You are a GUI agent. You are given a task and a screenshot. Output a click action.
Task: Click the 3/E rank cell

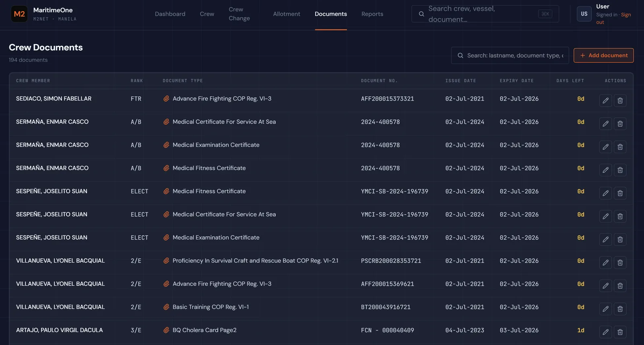136,330
